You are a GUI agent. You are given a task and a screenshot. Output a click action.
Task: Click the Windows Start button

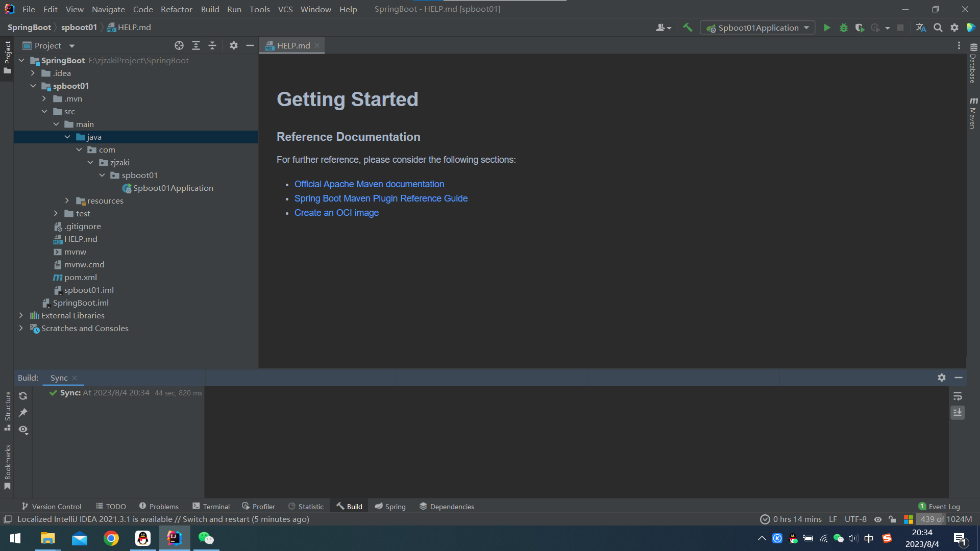[x=15, y=538]
